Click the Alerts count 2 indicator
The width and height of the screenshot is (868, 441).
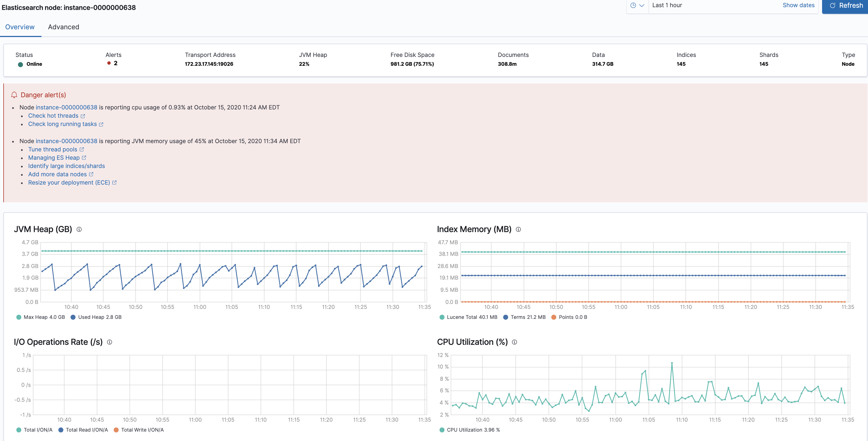click(x=112, y=63)
